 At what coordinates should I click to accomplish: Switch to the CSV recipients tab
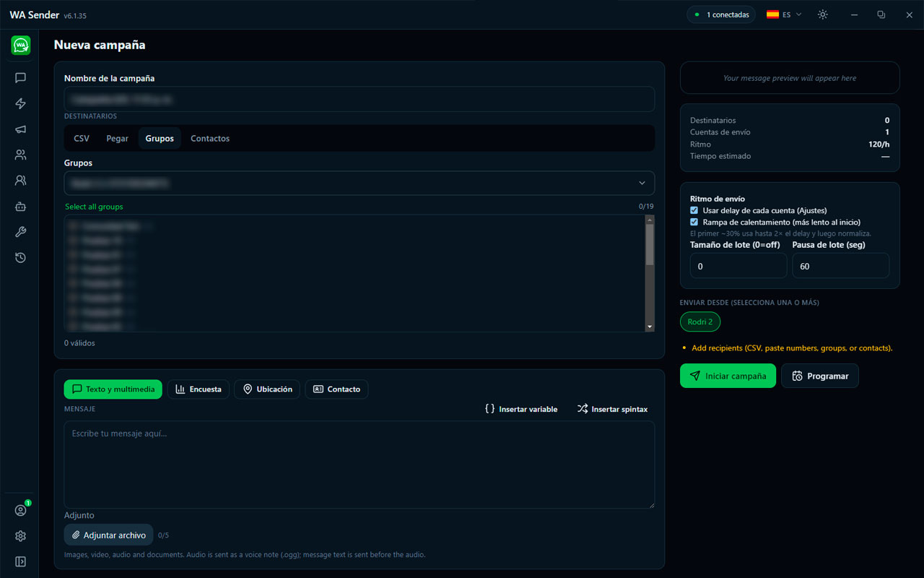[x=82, y=138]
